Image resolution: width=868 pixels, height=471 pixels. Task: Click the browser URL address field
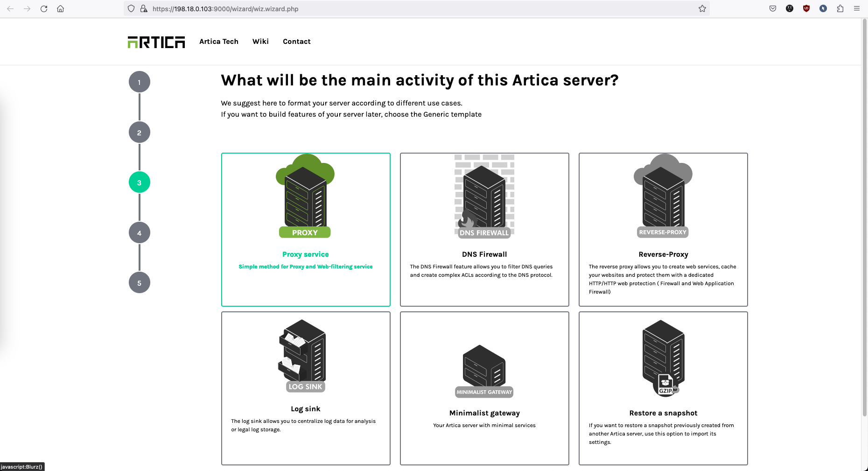[420, 9]
